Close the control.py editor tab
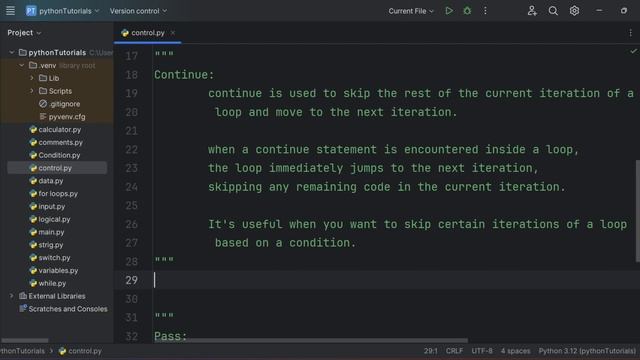The height and width of the screenshot is (360, 640). coord(173,33)
